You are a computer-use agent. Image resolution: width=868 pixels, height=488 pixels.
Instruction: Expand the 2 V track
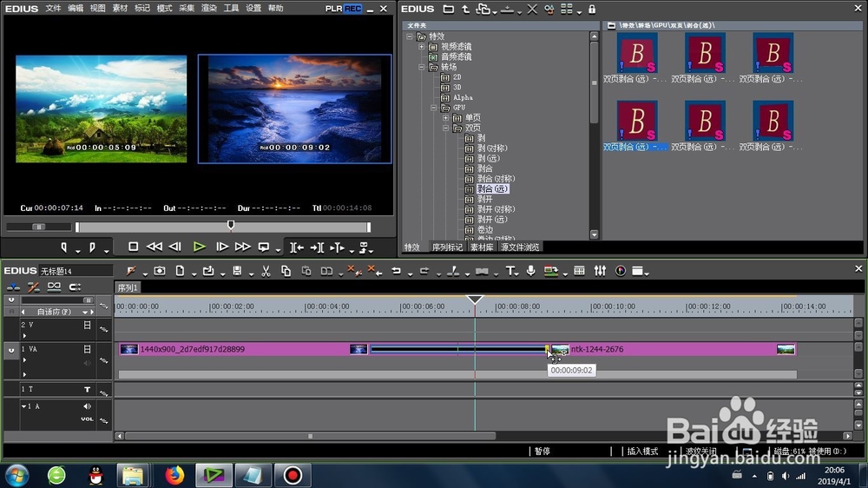(x=24, y=336)
